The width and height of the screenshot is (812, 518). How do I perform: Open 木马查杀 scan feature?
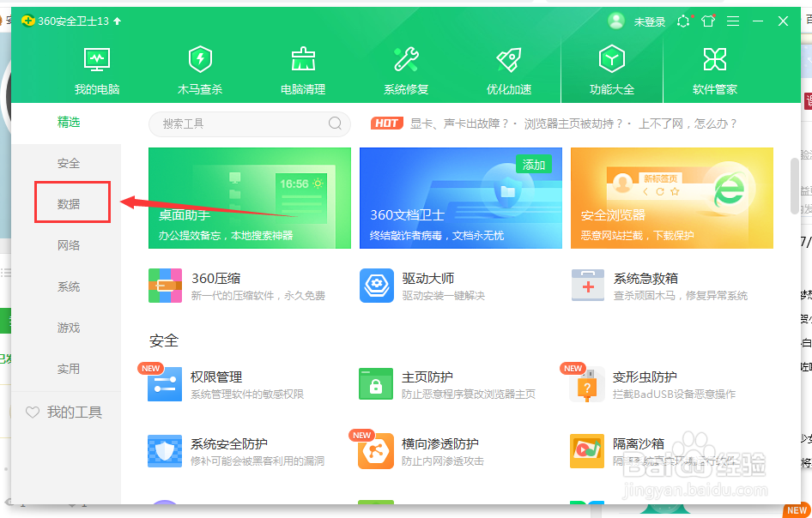click(x=200, y=69)
